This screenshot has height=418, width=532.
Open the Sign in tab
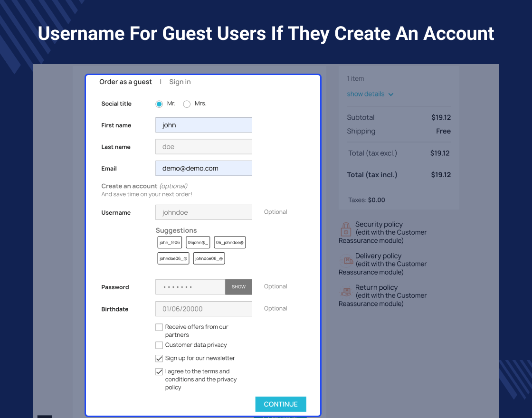coord(180,82)
